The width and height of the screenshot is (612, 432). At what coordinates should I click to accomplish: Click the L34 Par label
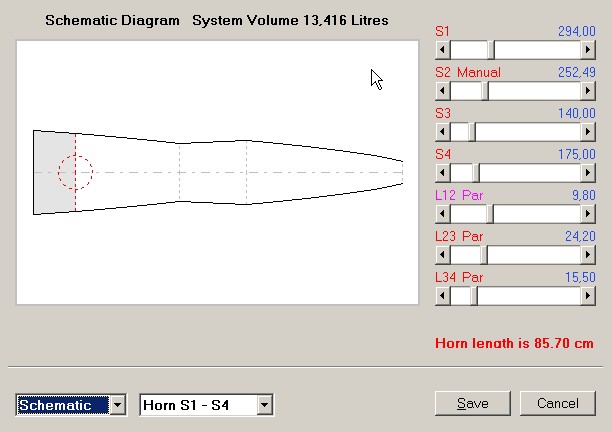click(x=459, y=277)
